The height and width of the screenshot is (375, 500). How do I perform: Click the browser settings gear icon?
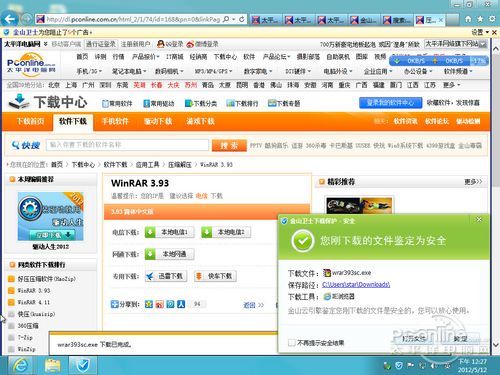pos(491,19)
